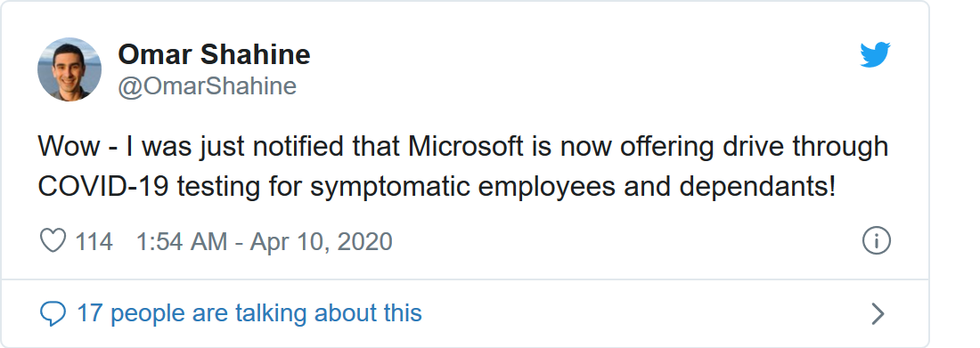Click the word "testing" in the tweet
The image size is (980, 348).
click(x=216, y=188)
